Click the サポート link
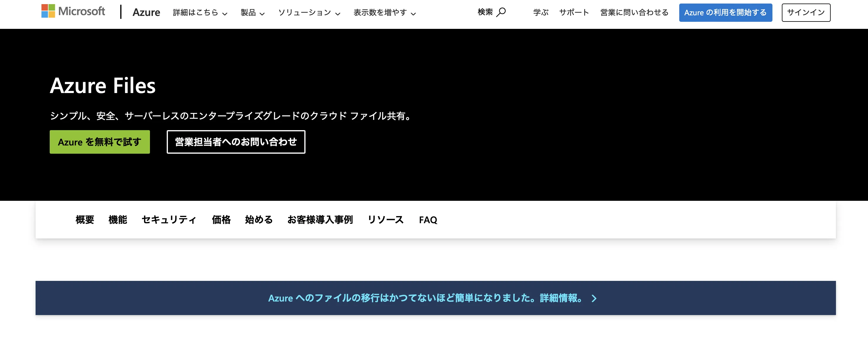This screenshot has height=338, width=868. (574, 12)
